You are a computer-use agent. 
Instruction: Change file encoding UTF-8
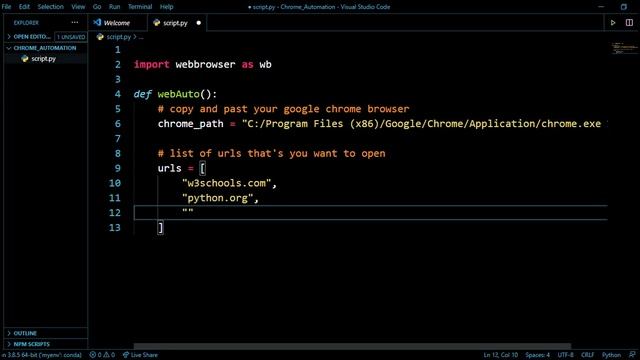(x=566, y=355)
